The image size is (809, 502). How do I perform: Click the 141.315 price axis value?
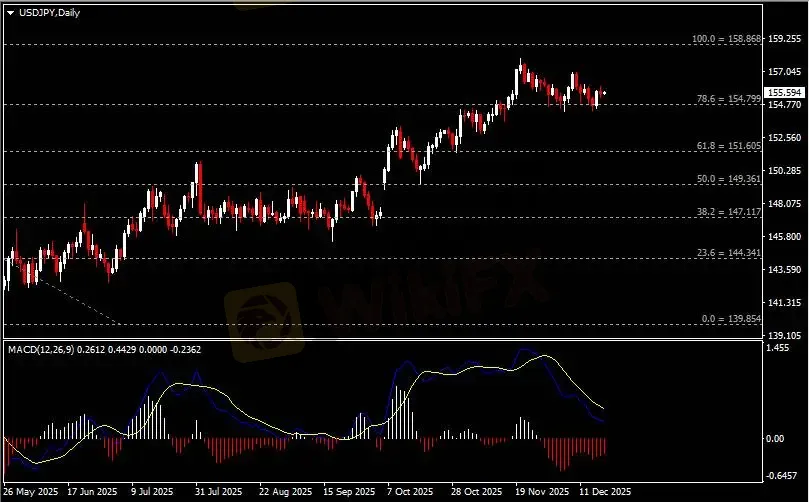785,303
